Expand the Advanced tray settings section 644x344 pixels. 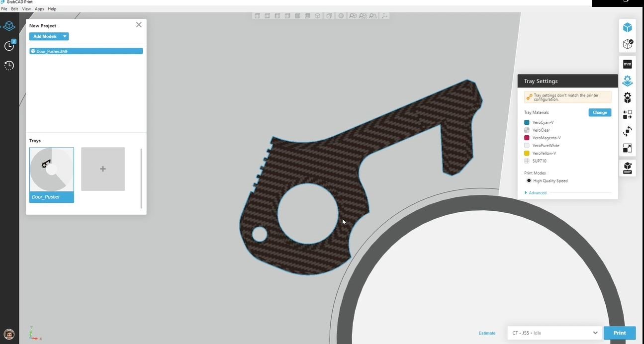[x=537, y=193]
